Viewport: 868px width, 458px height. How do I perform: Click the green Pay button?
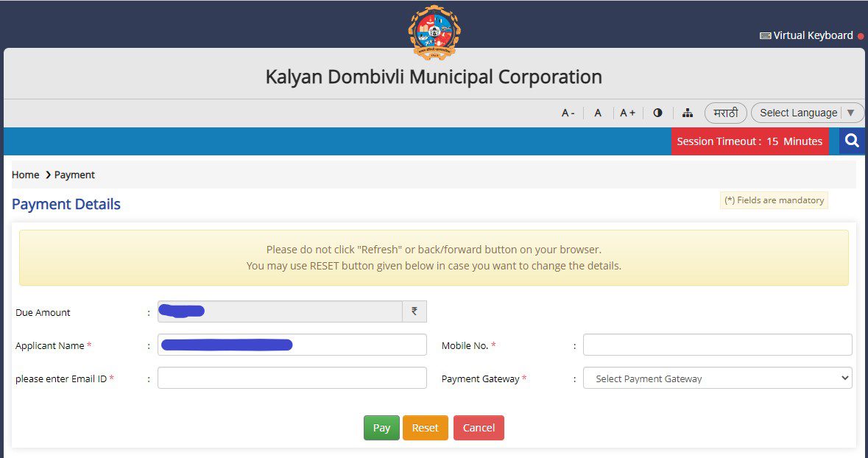381,427
